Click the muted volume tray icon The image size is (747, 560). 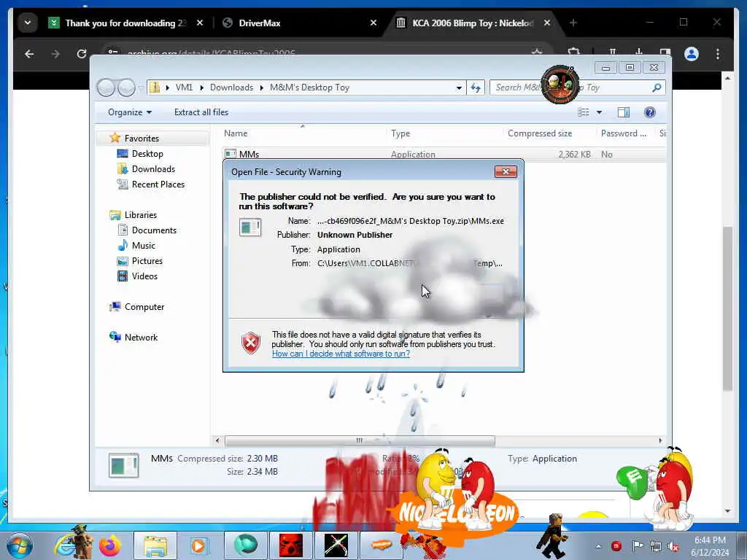click(x=673, y=546)
